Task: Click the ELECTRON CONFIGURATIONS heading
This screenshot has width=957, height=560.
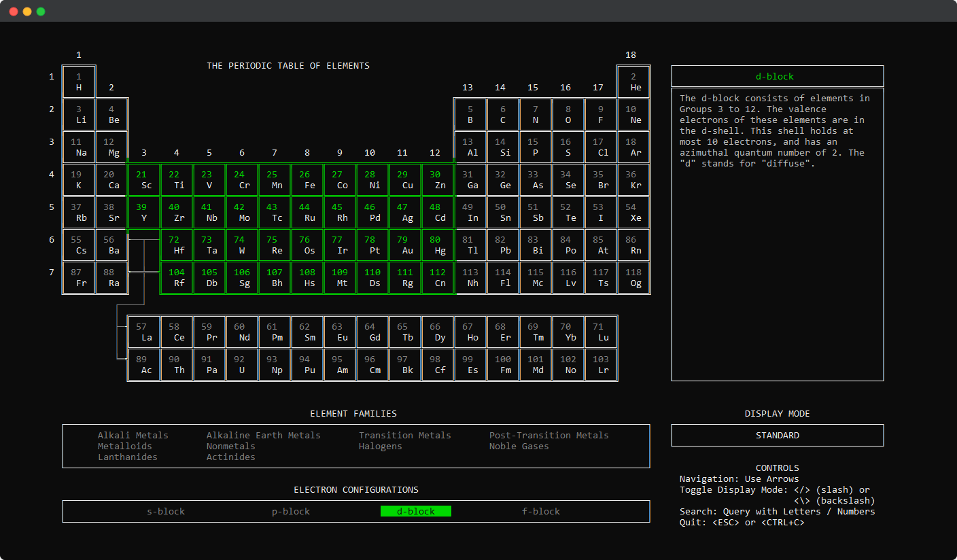Action: (356, 489)
